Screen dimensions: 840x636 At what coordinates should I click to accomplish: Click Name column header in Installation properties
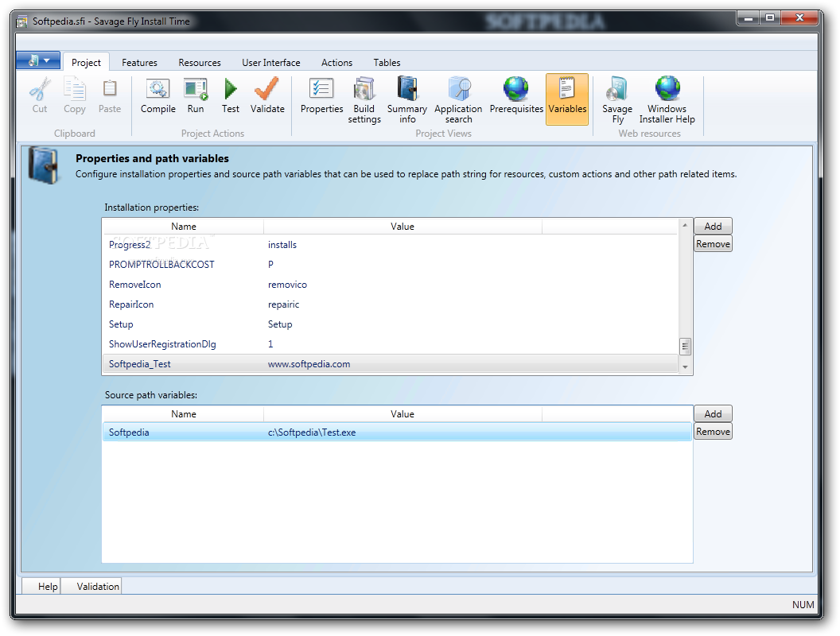(183, 227)
